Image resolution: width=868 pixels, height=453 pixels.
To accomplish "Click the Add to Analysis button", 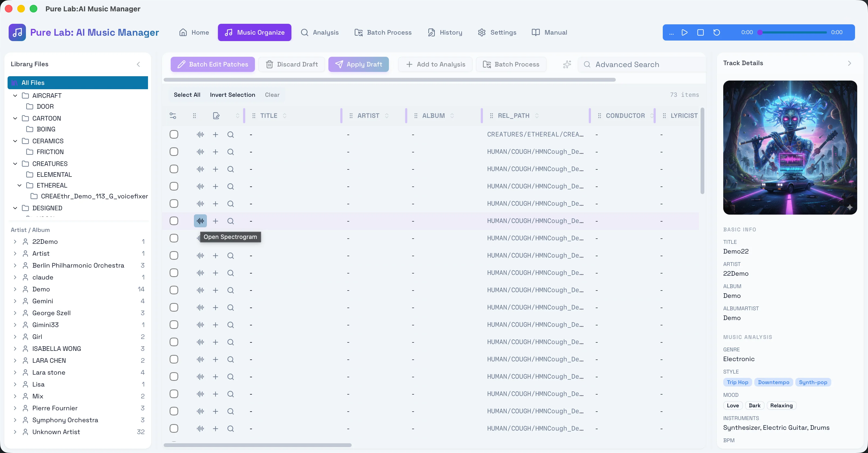I will [x=435, y=64].
